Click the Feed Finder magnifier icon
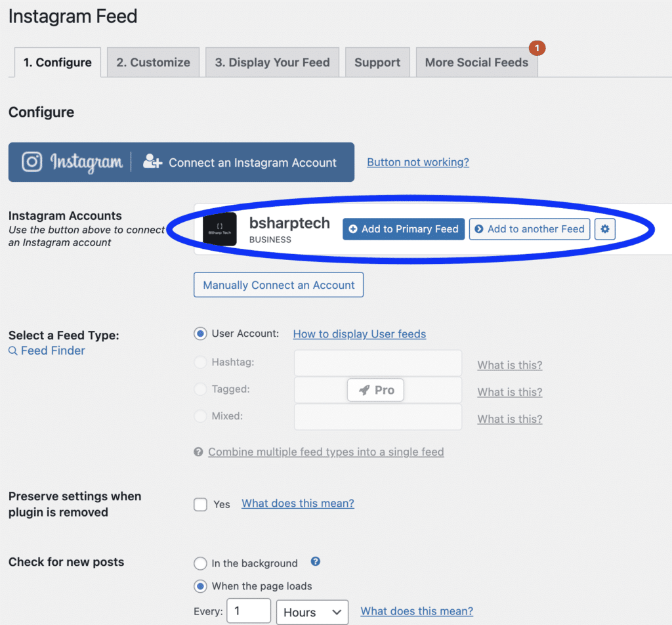Image resolution: width=672 pixels, height=625 pixels. pyautogui.click(x=13, y=351)
